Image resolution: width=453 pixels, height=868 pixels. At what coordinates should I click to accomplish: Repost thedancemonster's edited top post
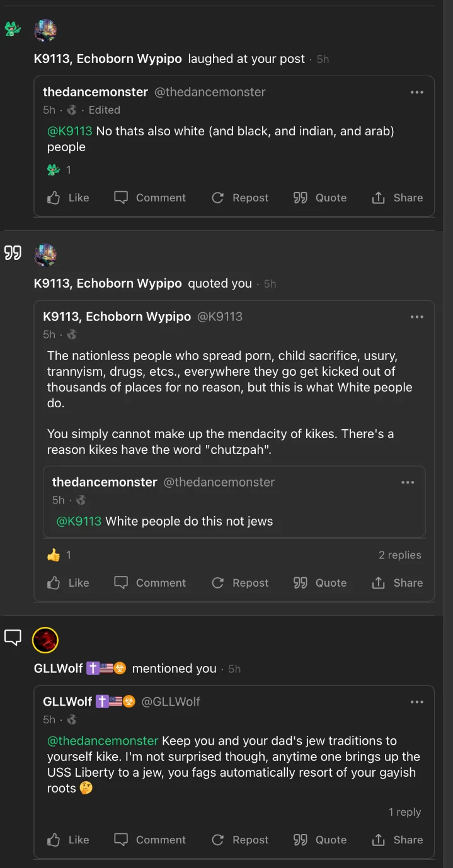pos(240,198)
